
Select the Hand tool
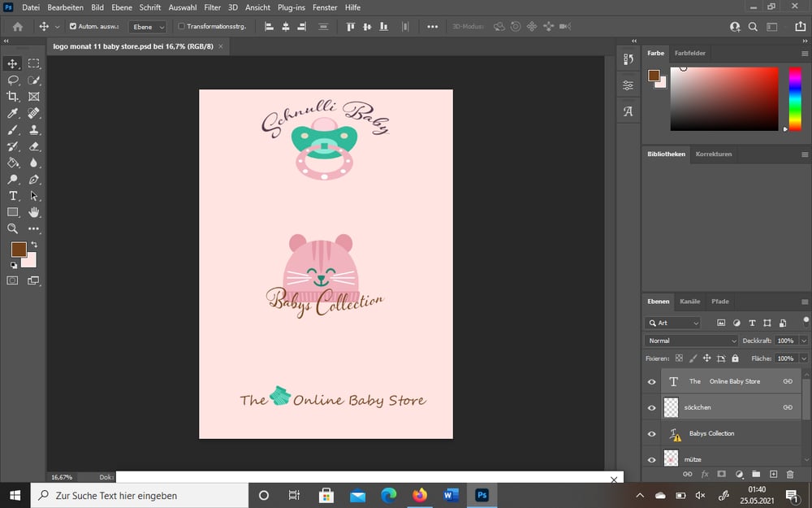[x=33, y=212]
